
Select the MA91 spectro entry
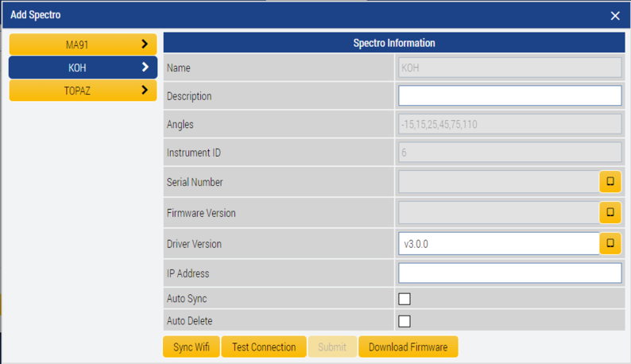(77, 45)
